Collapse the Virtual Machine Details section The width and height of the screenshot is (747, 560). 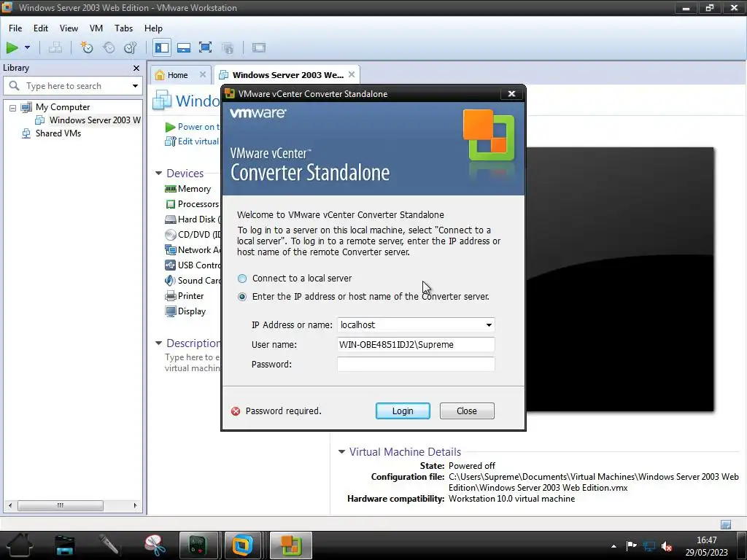[341, 451]
